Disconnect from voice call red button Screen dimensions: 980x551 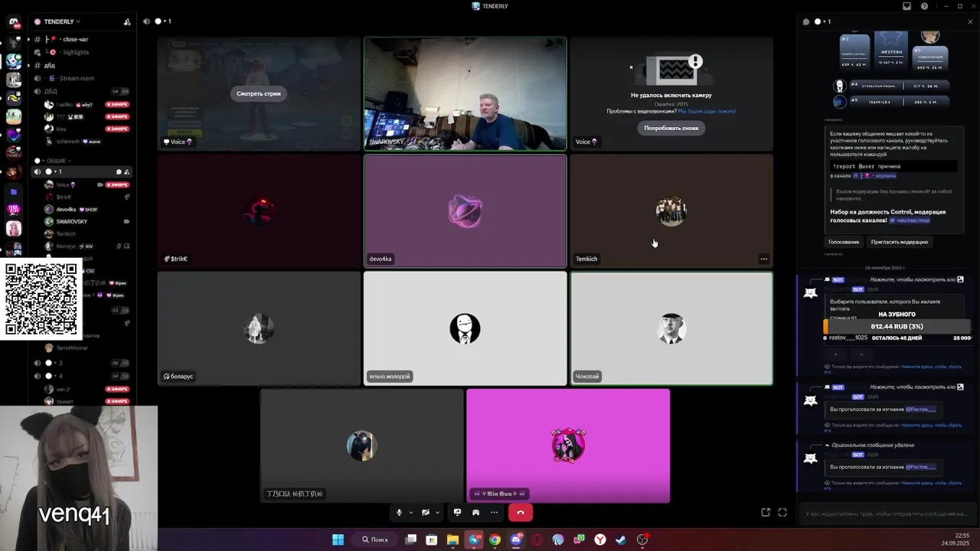coord(521,512)
